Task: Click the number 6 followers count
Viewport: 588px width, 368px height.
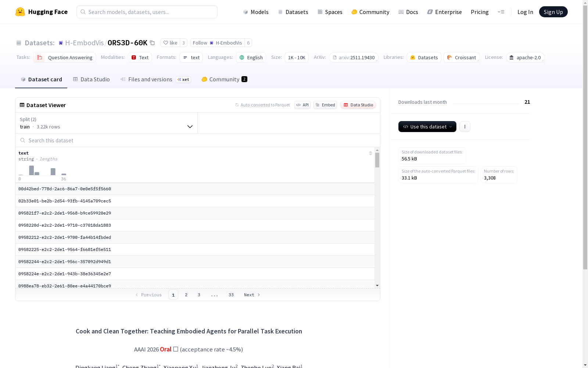Action: point(248,43)
